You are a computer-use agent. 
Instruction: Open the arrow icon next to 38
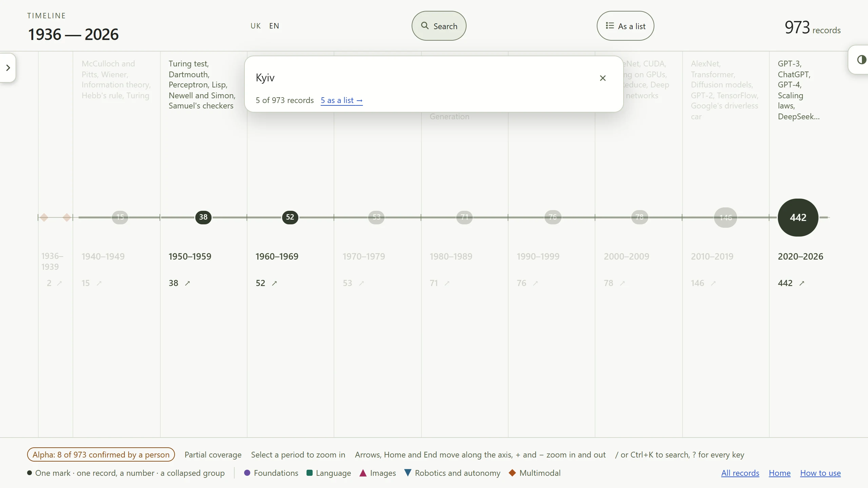click(x=188, y=283)
